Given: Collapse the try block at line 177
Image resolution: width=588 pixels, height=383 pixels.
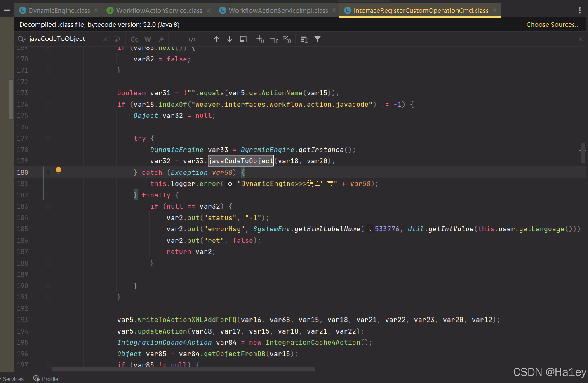Looking at the screenshot, I should point(48,139).
